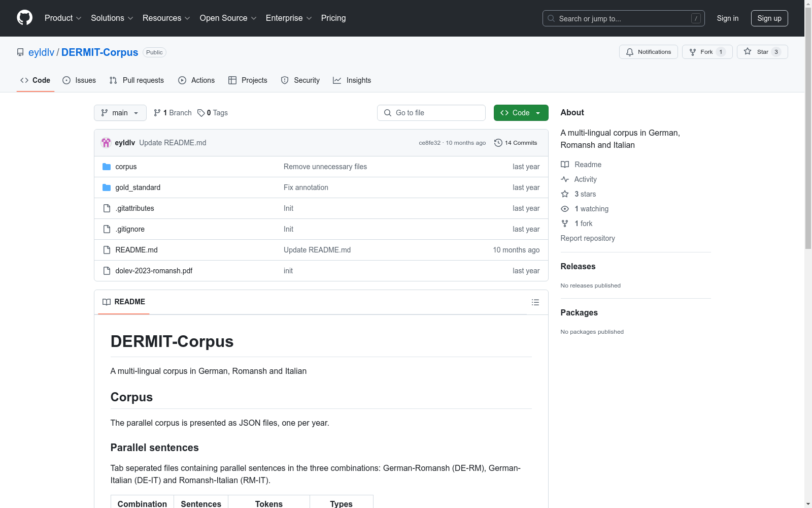Click the repository icon beside eyldlv
Image resolution: width=812 pixels, height=508 pixels.
tap(20, 52)
